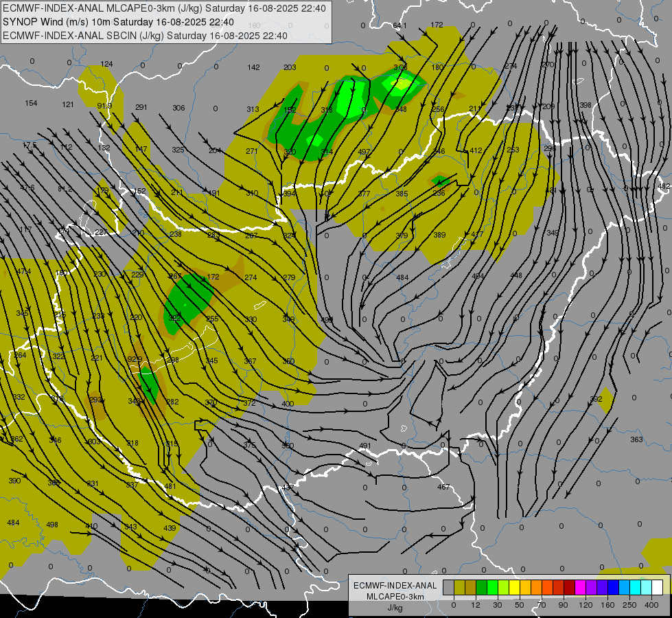
Task: Click the map value 497
Action: coord(363,152)
